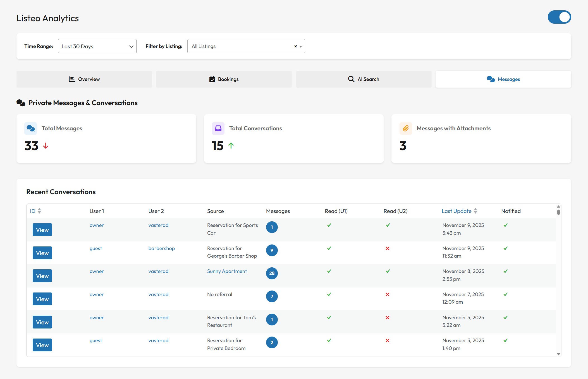
Task: Click the Total Messages chat bubbles icon
Action: pos(30,128)
